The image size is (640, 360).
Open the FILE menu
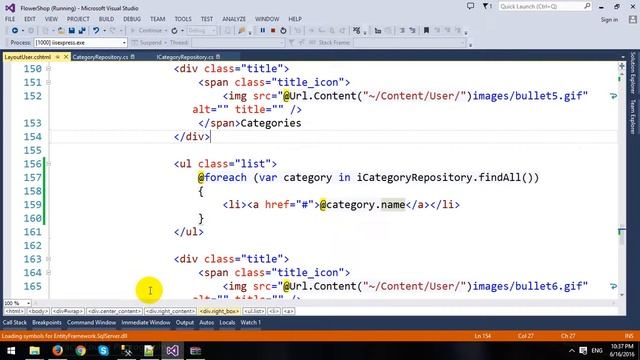[x=10, y=19]
